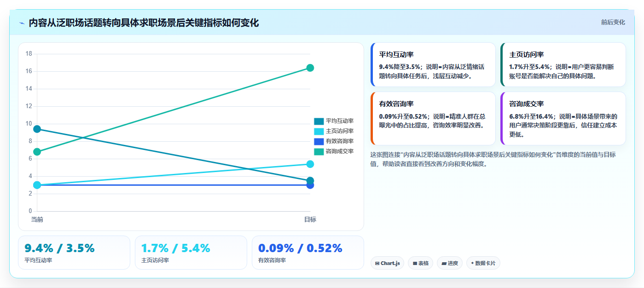Click the 18 y-axis tick label
This screenshot has width=644, height=288.
click(29, 54)
